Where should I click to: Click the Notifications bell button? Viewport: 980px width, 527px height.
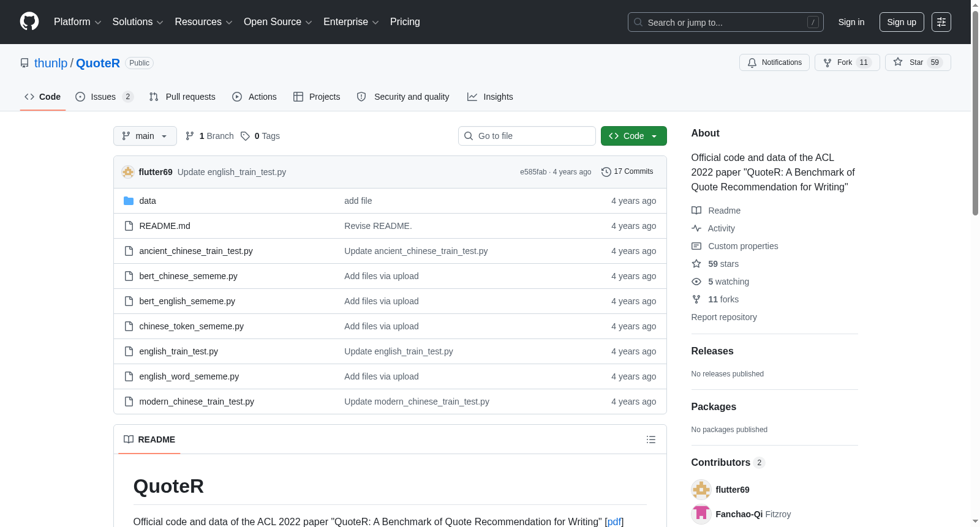click(x=775, y=62)
